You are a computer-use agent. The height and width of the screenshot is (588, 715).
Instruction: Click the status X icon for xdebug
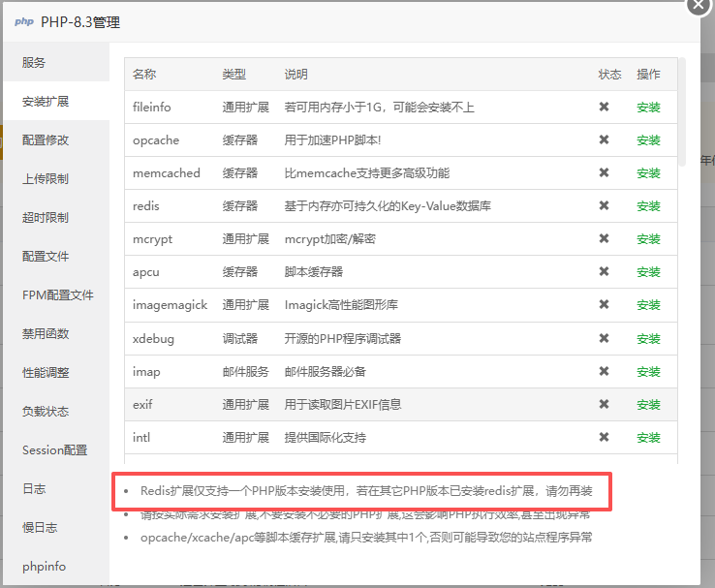point(604,338)
